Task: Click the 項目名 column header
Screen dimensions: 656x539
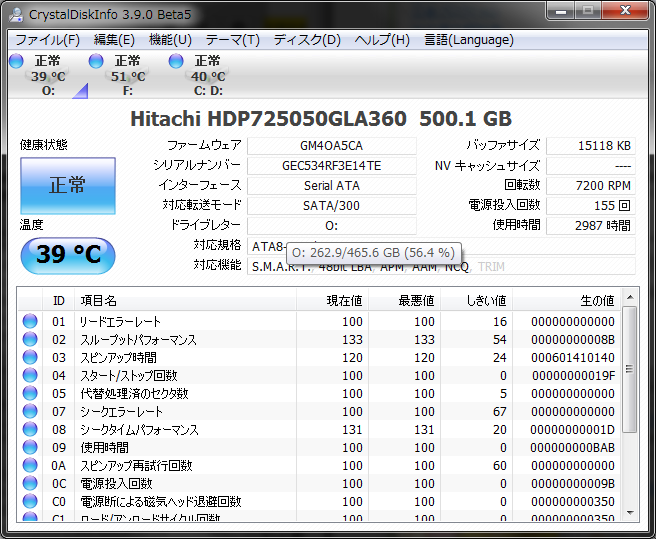Action: coord(185,300)
